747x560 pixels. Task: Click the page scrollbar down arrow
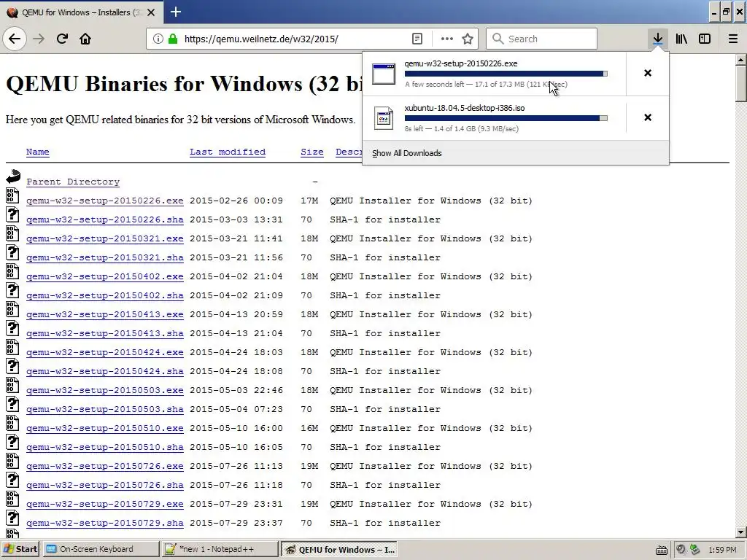tap(741, 532)
